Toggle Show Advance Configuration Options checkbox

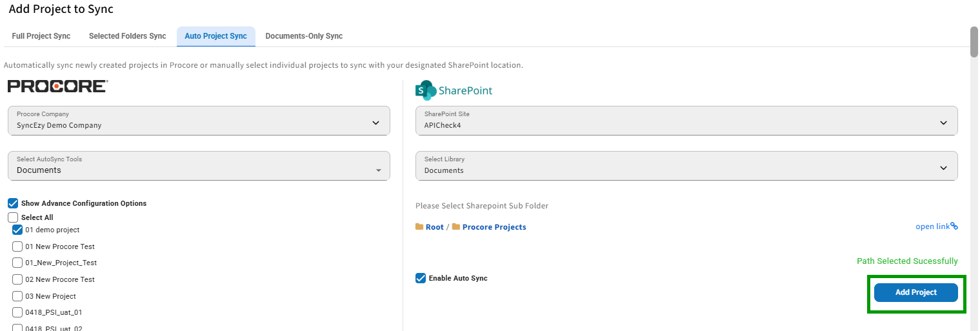click(13, 203)
